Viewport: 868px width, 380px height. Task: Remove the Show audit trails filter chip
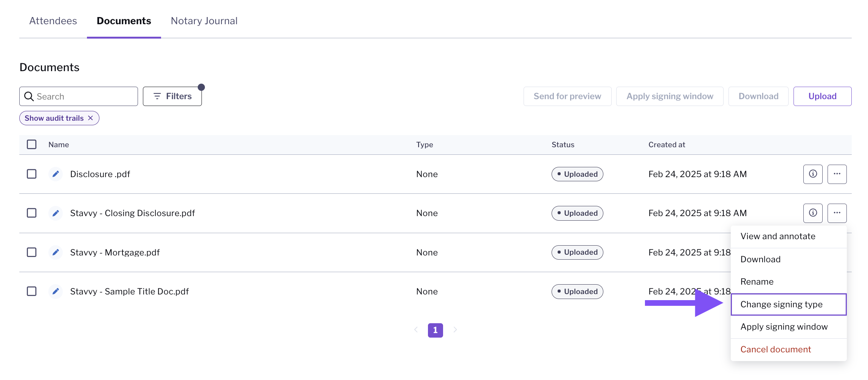91,118
